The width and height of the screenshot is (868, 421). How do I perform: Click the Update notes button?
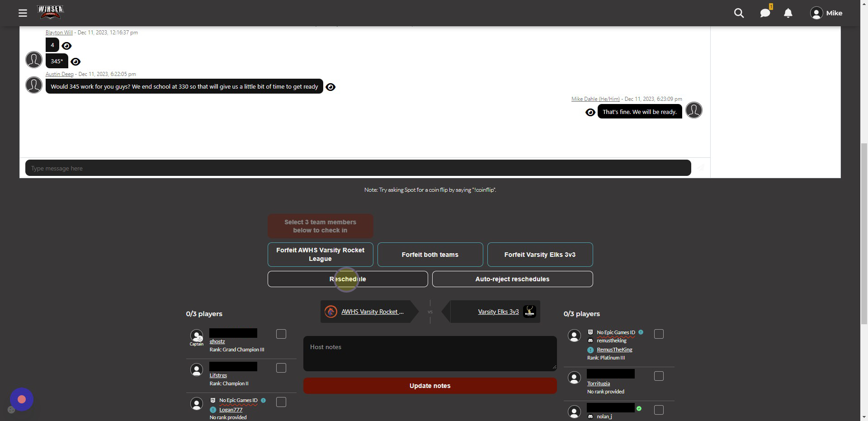tap(430, 386)
